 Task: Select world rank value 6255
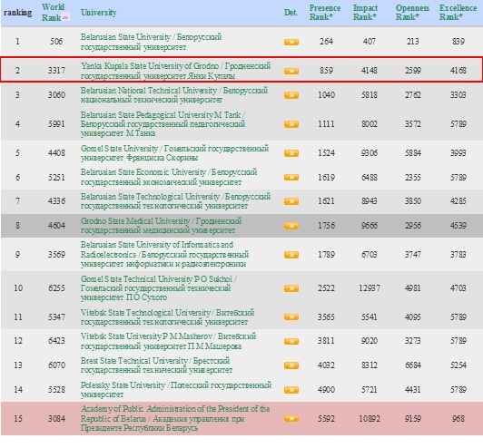click(56, 288)
